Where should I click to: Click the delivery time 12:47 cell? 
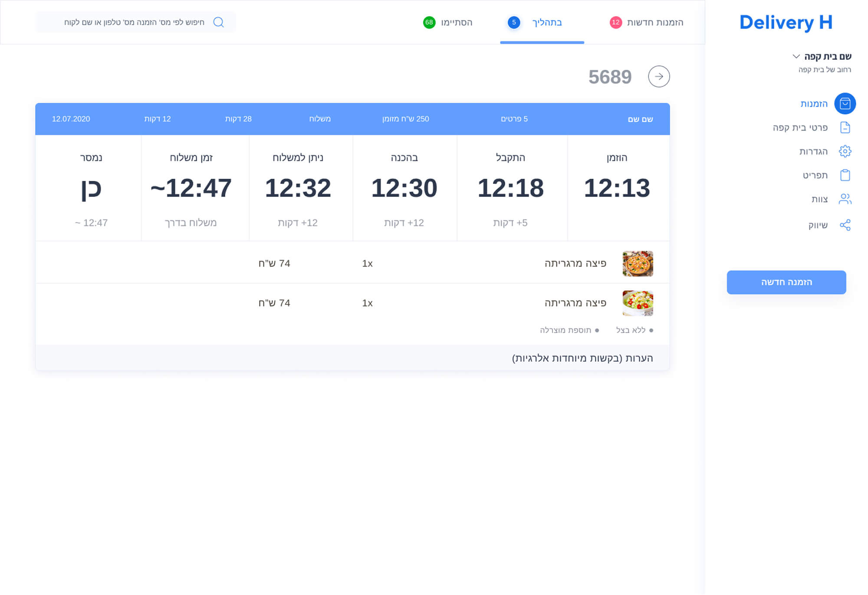pos(191,188)
